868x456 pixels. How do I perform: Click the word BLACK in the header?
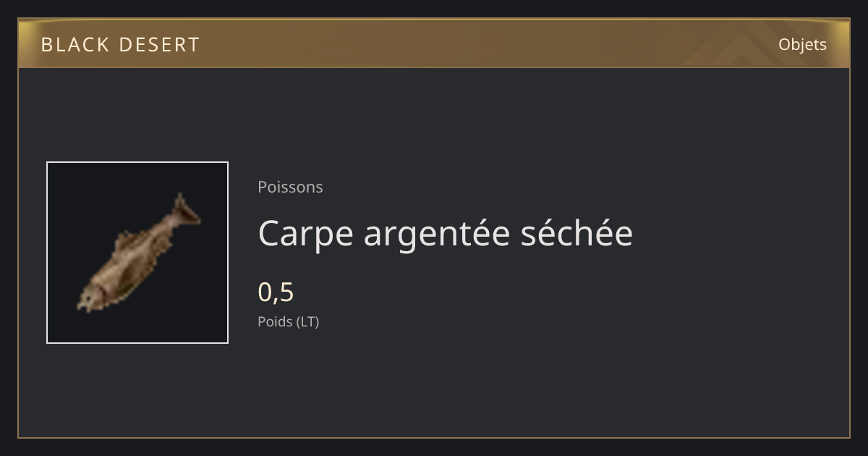click(x=75, y=45)
